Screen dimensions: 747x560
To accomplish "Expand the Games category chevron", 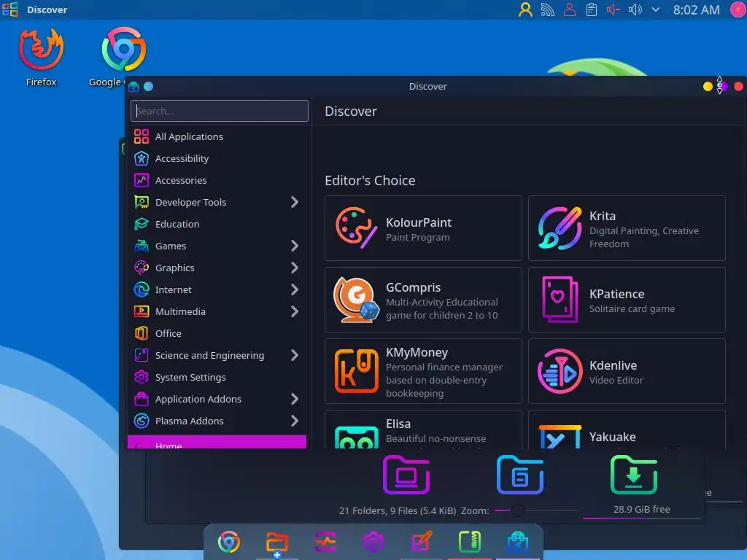I will pos(295,246).
